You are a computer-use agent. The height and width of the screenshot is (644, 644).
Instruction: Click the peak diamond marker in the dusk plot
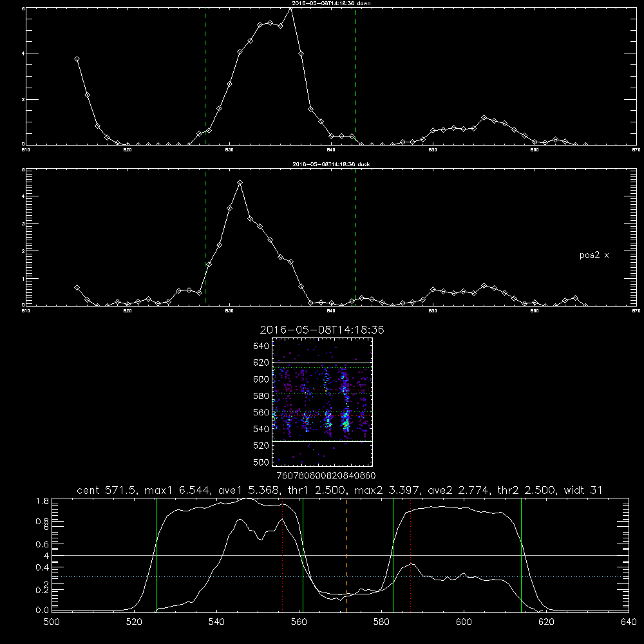click(240, 183)
